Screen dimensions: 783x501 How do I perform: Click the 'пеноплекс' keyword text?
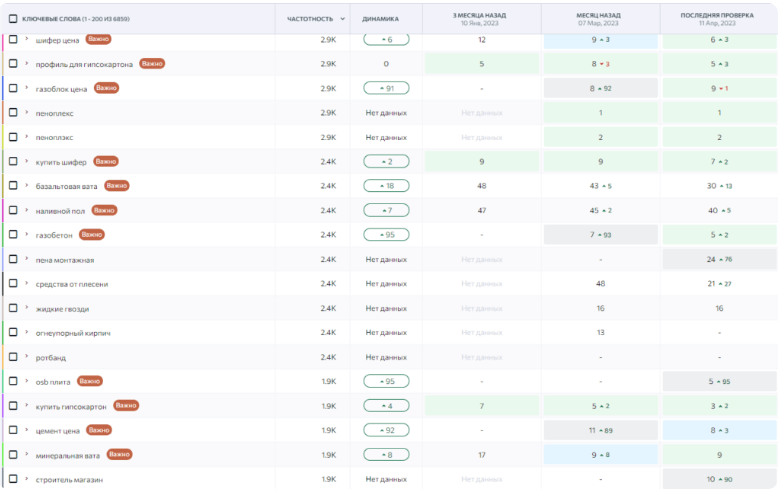54,113
